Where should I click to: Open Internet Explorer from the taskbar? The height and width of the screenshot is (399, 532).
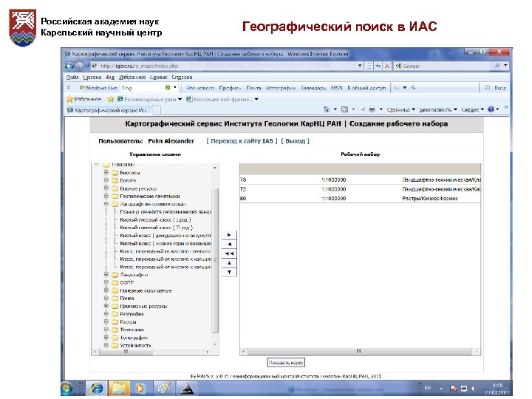pyautogui.click(x=97, y=388)
